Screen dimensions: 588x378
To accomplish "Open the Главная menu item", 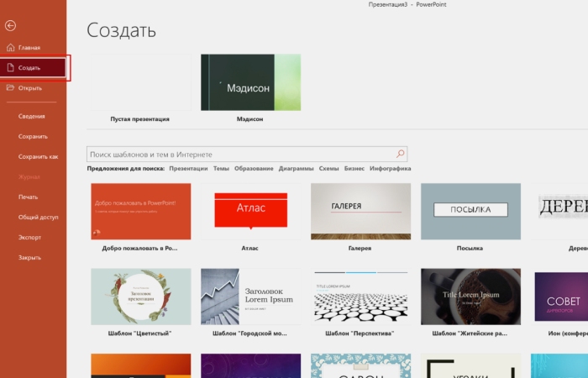I will click(x=33, y=48).
